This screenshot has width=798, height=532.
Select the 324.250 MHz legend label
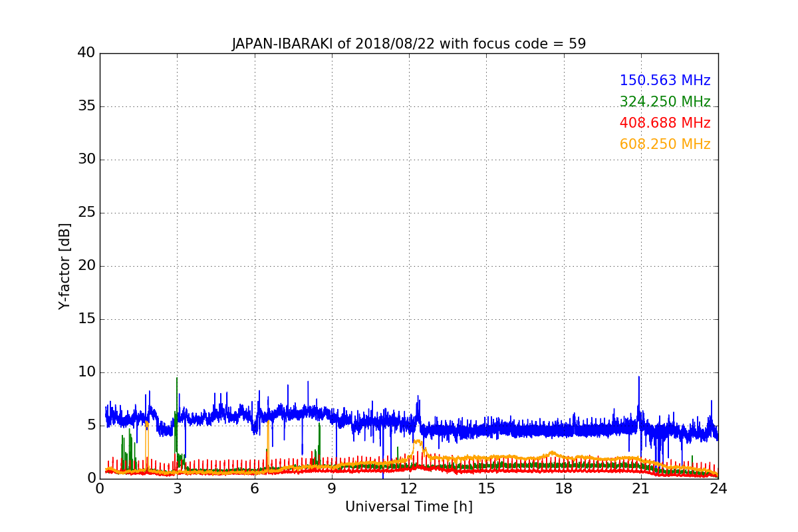point(665,102)
